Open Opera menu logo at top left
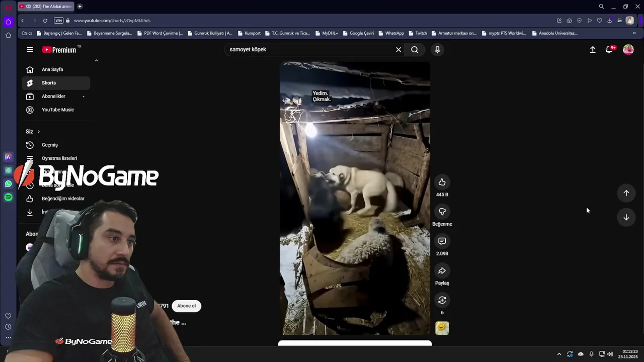This screenshot has width=644, height=362. [x=9, y=7]
